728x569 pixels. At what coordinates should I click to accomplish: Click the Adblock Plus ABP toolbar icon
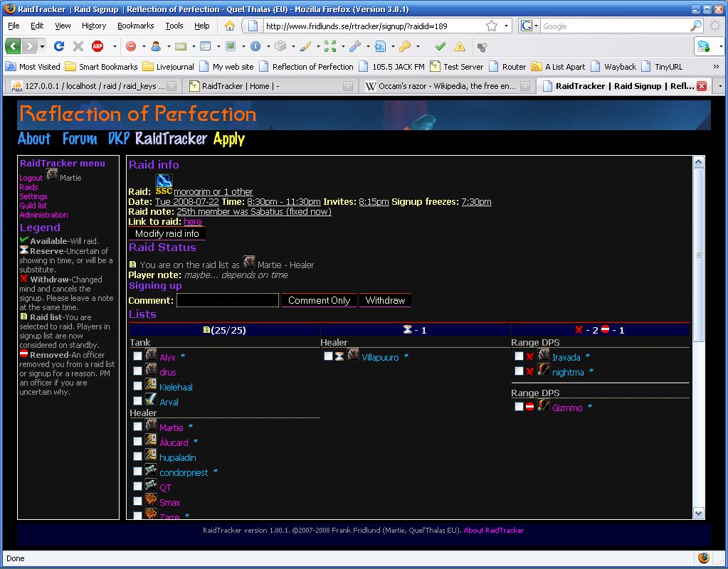[97, 46]
